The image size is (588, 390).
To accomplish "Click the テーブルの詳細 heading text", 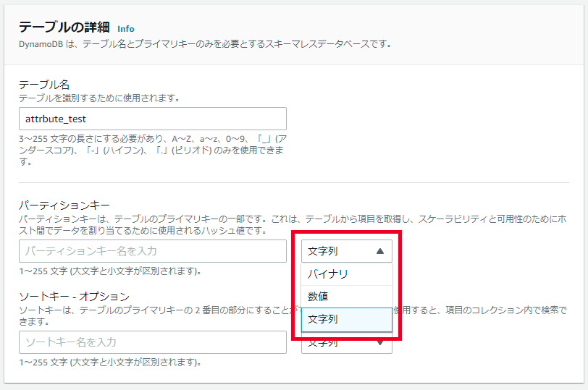I will click(64, 27).
